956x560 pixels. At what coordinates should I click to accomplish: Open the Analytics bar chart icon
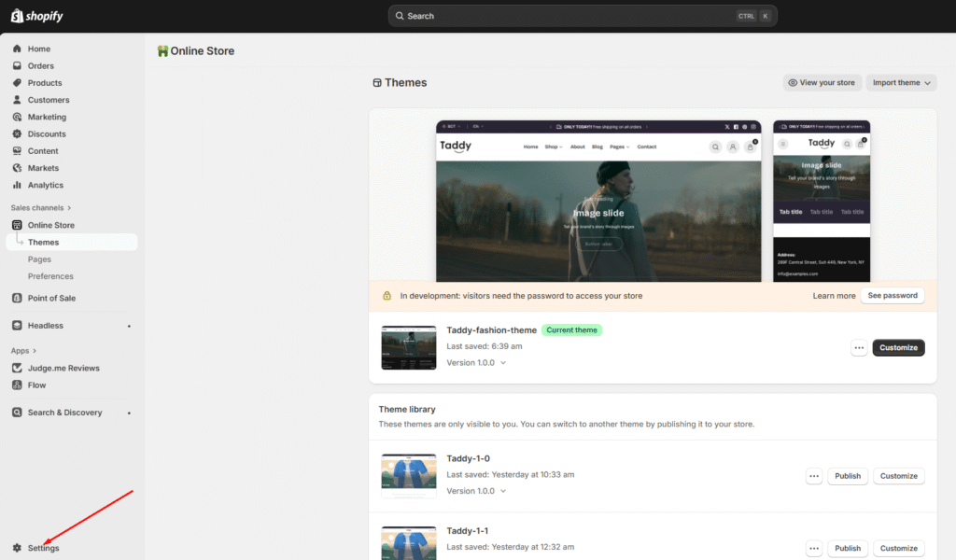(x=17, y=185)
